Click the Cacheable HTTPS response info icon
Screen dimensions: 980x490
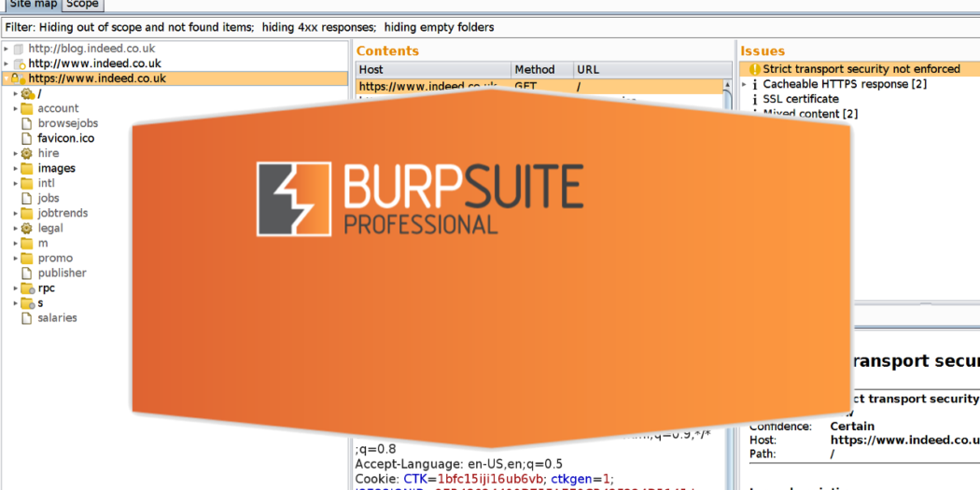point(754,84)
